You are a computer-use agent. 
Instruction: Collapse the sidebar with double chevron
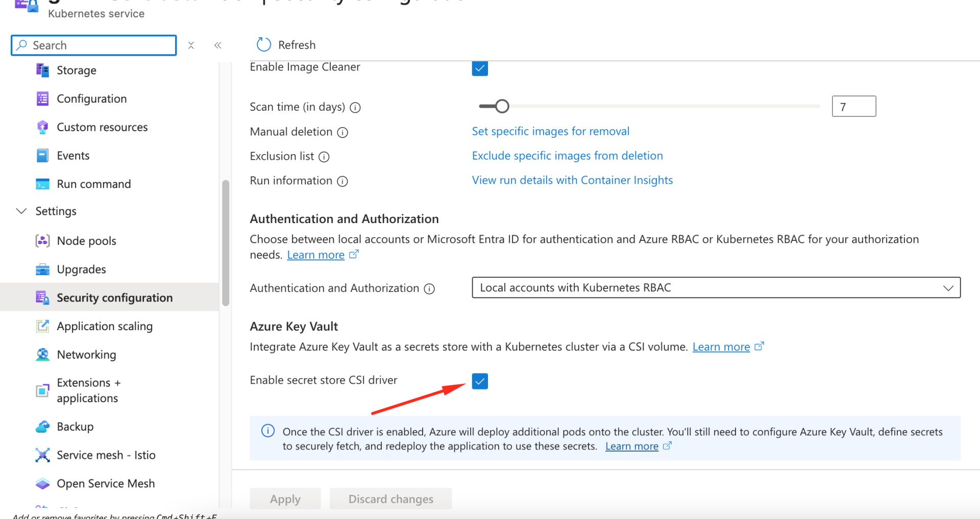click(217, 45)
